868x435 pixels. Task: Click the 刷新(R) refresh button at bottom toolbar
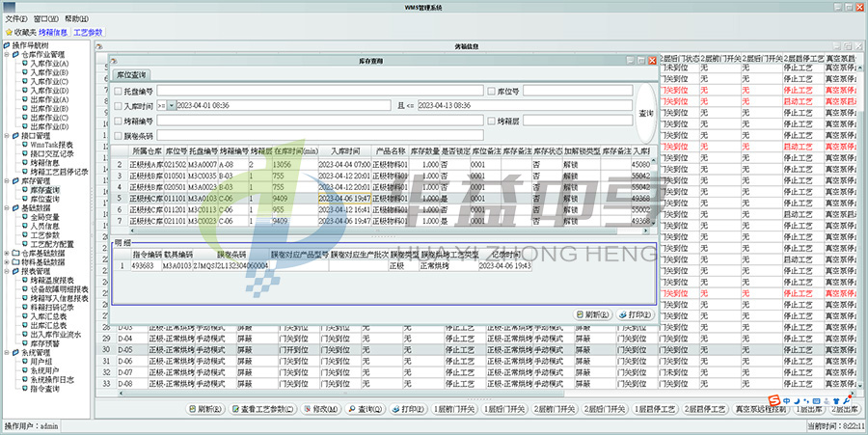point(206,409)
